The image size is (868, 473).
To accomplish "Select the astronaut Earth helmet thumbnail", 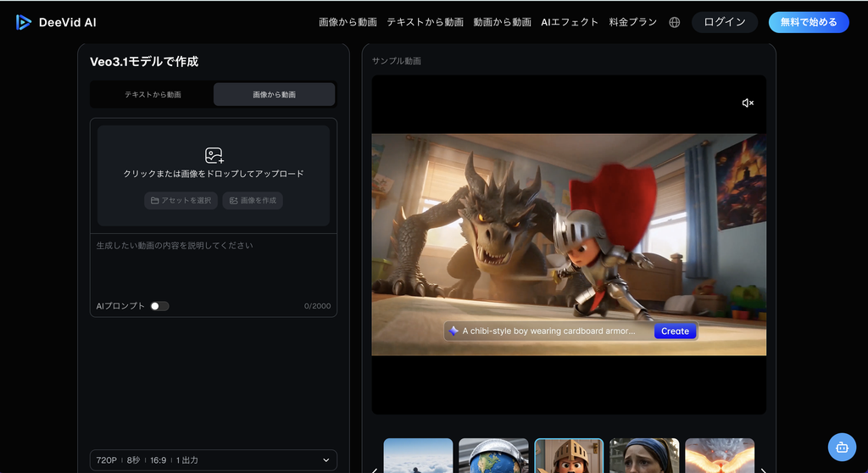I will point(493,455).
